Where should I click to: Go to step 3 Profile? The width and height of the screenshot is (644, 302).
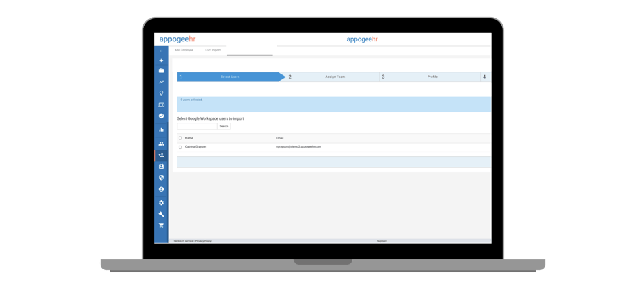pyautogui.click(x=430, y=77)
